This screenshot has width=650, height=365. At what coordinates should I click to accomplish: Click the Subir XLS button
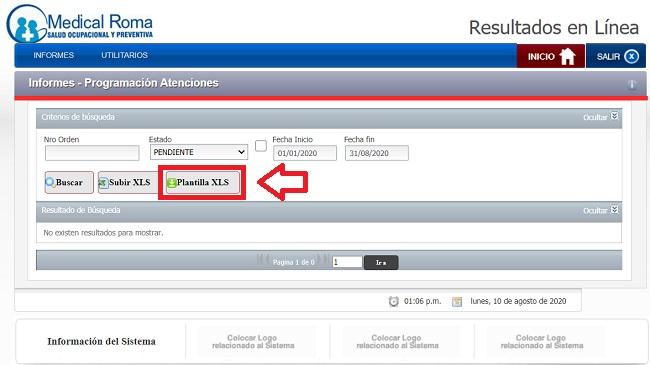click(128, 182)
